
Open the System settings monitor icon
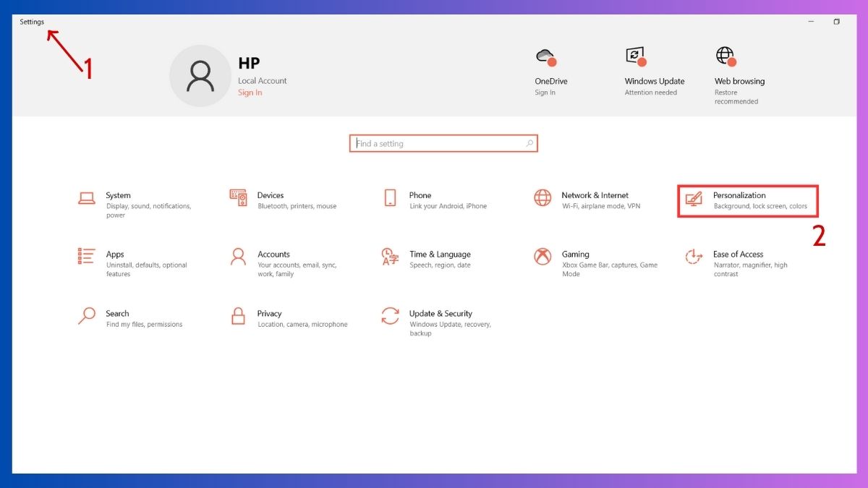pyautogui.click(x=87, y=198)
